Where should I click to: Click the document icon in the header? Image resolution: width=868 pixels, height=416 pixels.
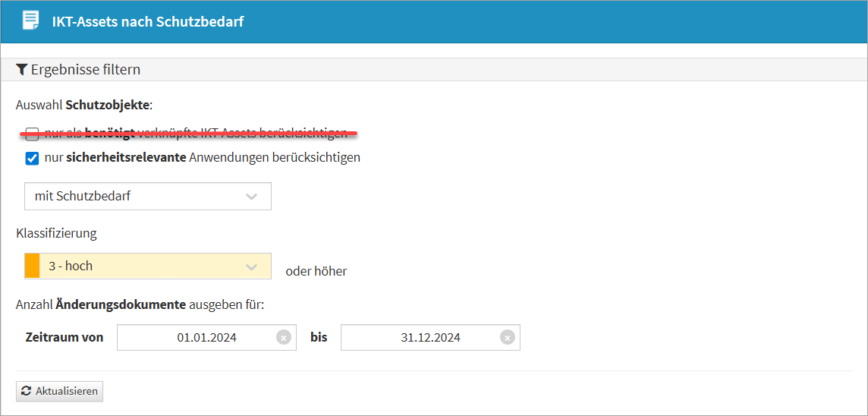pyautogui.click(x=30, y=20)
